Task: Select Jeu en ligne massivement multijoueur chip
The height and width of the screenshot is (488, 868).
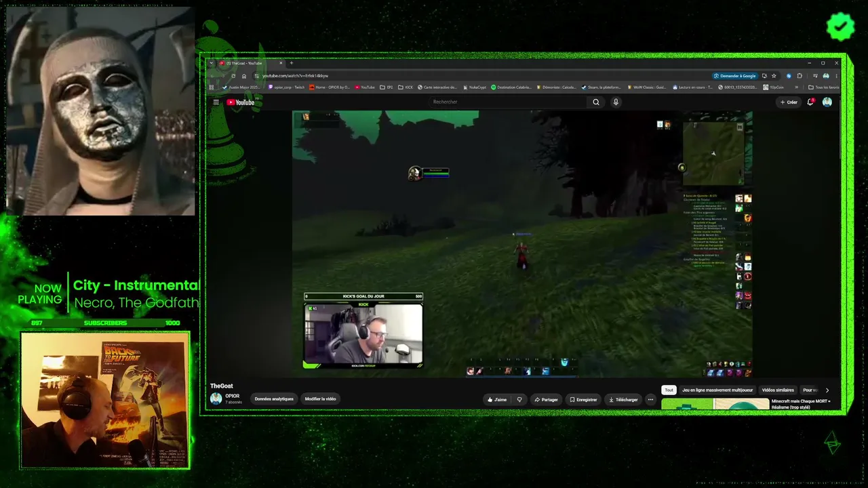Action: point(717,390)
